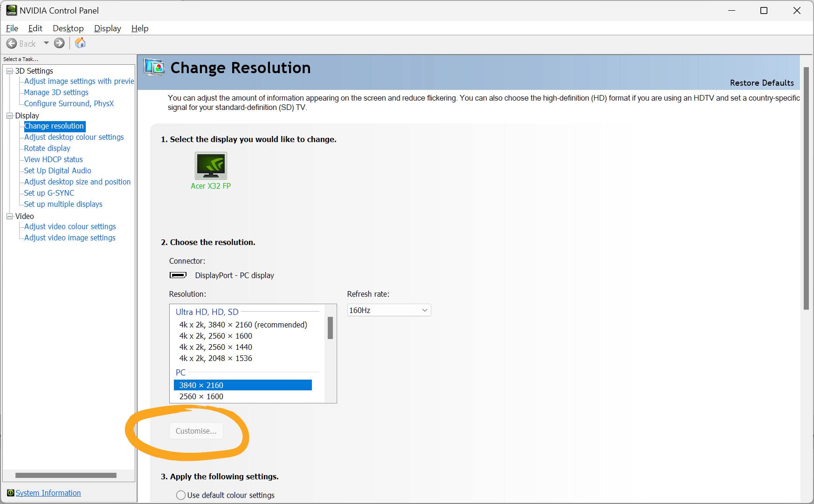Open the Refresh rate dropdown

click(x=389, y=310)
